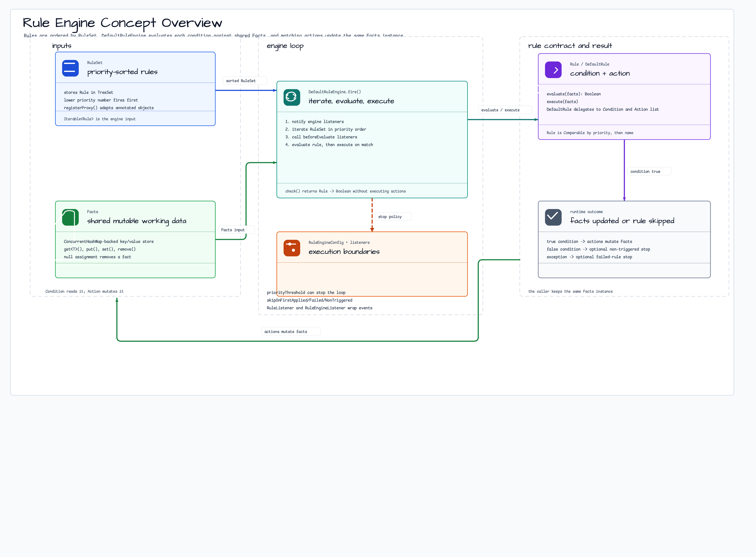Click 'ConcurrentHashMap-backed key/value store' line

pos(109,241)
